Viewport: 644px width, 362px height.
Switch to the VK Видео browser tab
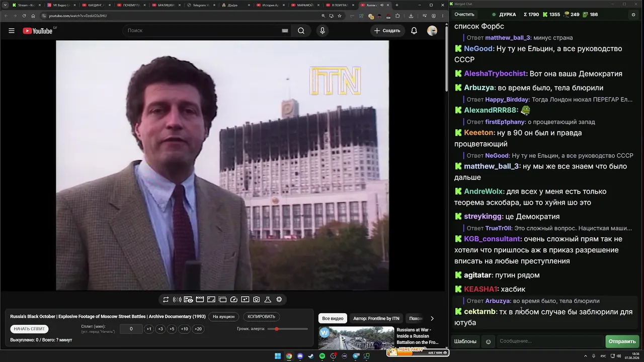tap(60, 5)
